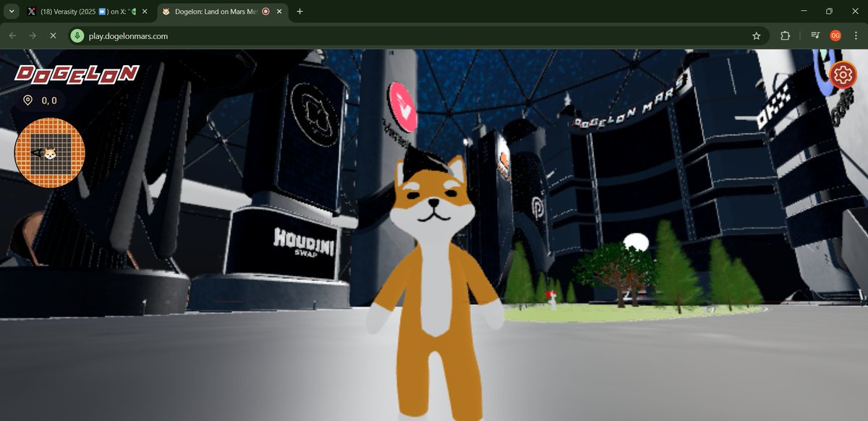Image resolution: width=868 pixels, height=421 pixels.
Task: Focus the address bar play.dogelonmars.com
Action: 417,35
